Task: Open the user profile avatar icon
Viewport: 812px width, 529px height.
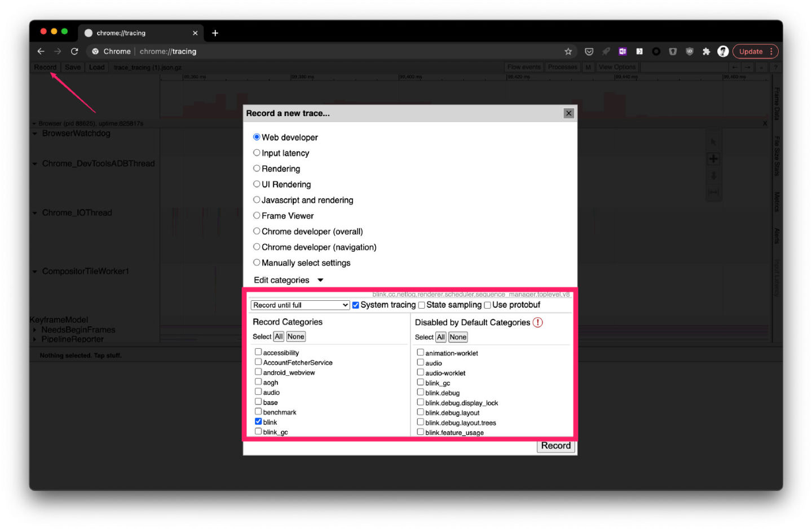Action: click(x=722, y=51)
